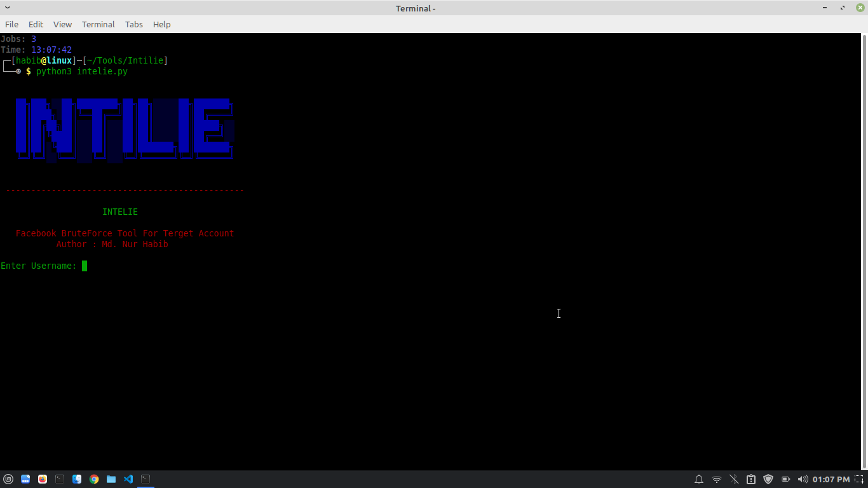868x488 pixels.
Task: Click the green "INTELIE" heading text
Action: click(x=120, y=212)
